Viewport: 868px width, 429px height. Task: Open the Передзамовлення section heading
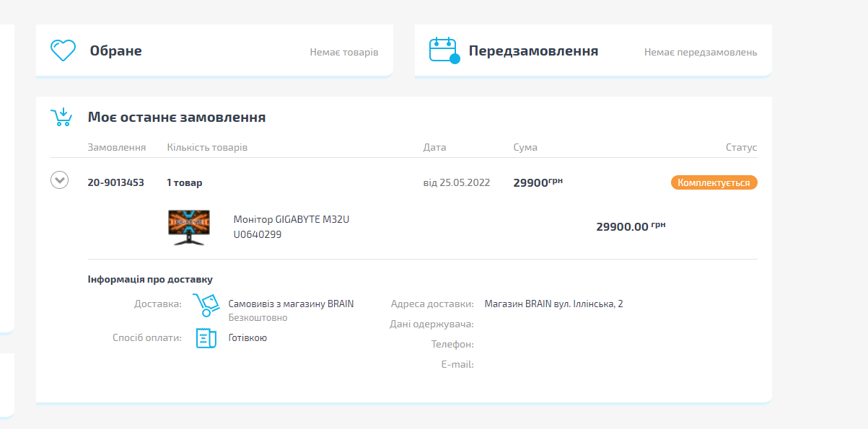pos(533,51)
